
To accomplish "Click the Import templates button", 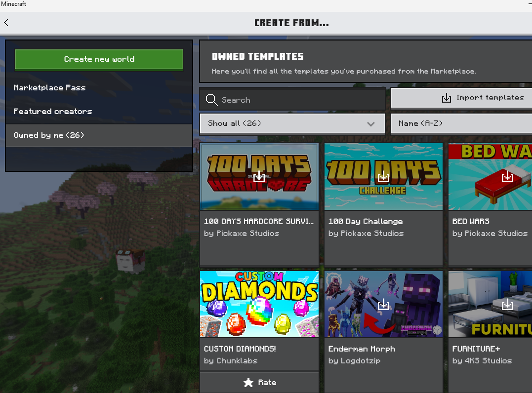I will [461, 98].
